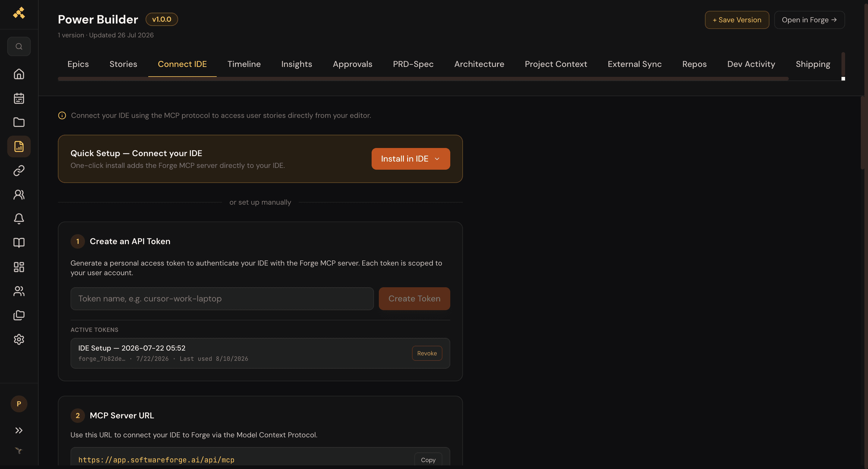The width and height of the screenshot is (868, 469).
Task: Click the MCP URL text https://app.softwareforge.ai/api/mcp
Action: point(156,460)
